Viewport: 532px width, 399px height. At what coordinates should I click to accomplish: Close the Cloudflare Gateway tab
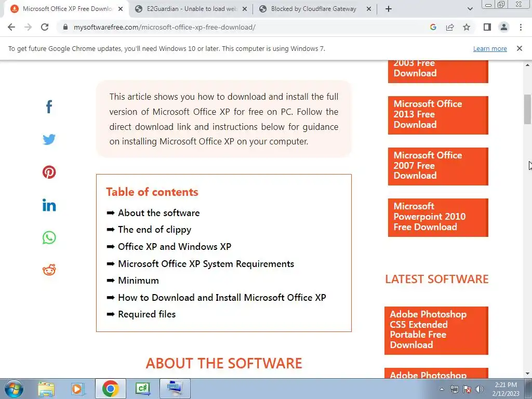tap(369, 9)
